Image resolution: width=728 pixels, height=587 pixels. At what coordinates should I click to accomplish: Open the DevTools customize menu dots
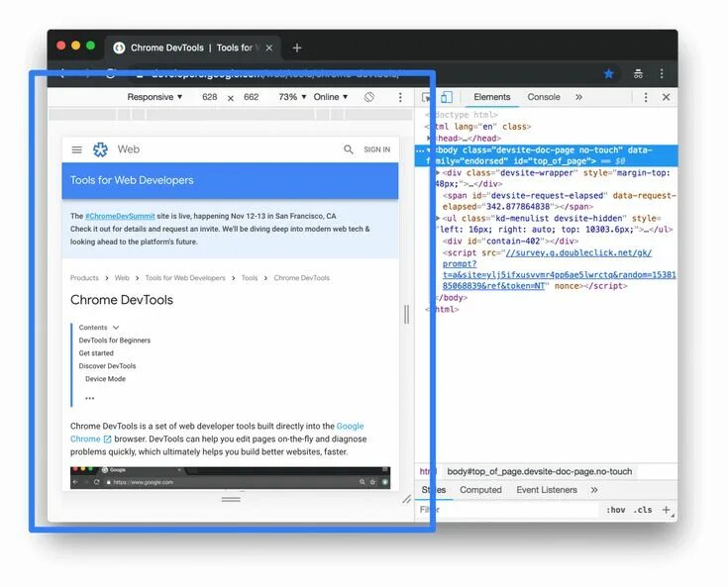tap(646, 97)
